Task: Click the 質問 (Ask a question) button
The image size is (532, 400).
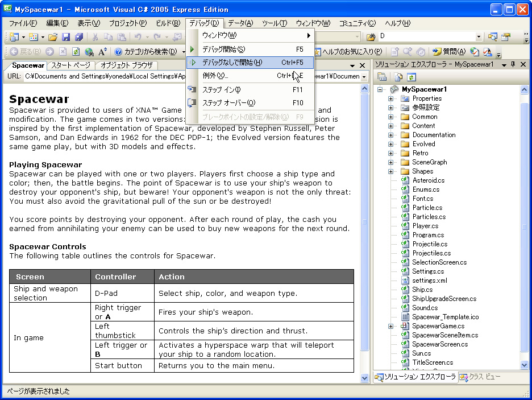Action: click(449, 52)
